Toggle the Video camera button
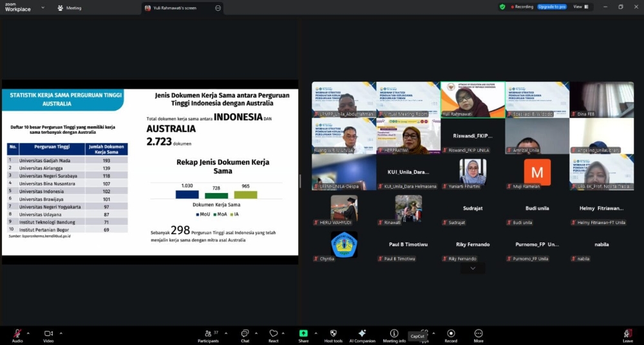The image size is (644, 345). 48,335
